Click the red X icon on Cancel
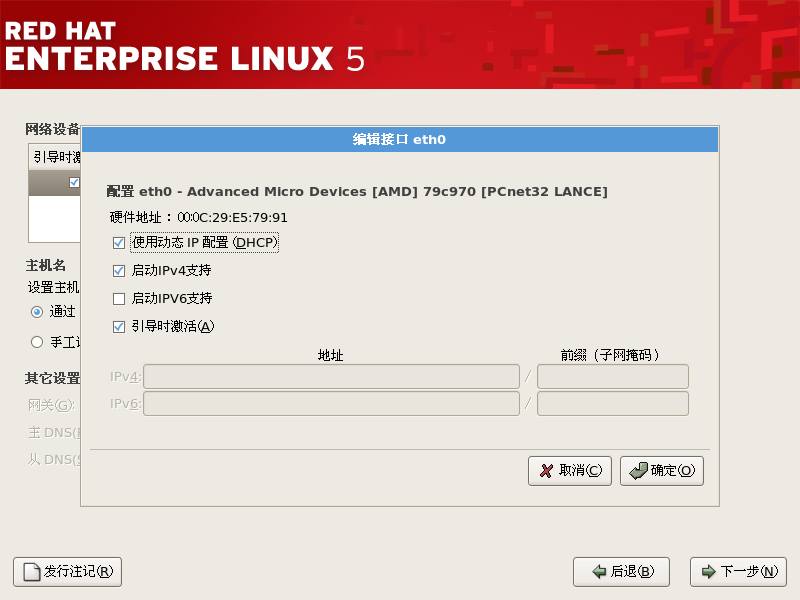The image size is (800, 600). point(546,470)
